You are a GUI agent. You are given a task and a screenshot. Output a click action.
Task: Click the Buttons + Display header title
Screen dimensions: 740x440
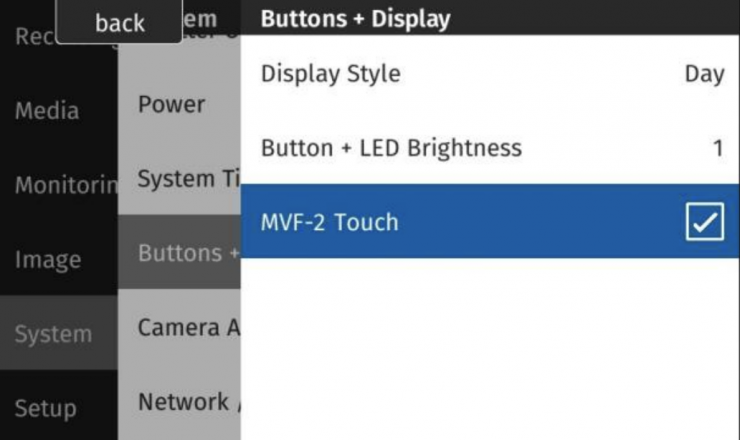(355, 18)
